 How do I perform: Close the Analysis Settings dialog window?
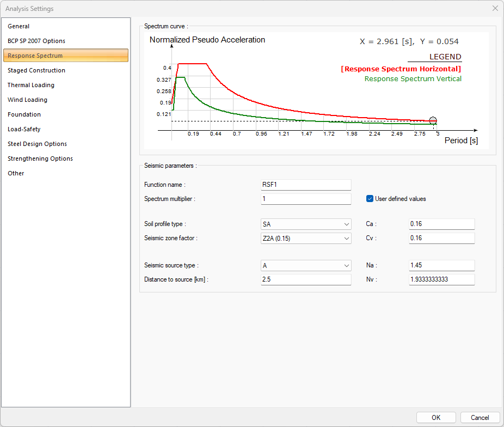495,9
